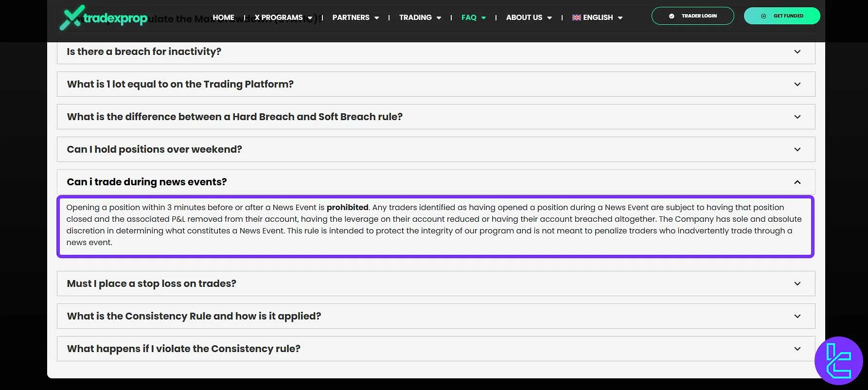This screenshot has height=390, width=868.
Task: Click the question 'Is there a breach for inactivity?'
Action: 144,52
